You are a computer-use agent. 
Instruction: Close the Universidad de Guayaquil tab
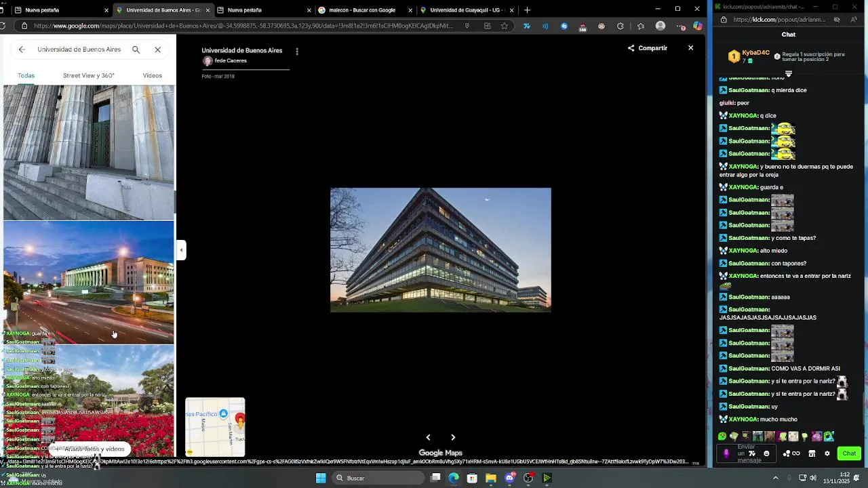[x=511, y=10]
